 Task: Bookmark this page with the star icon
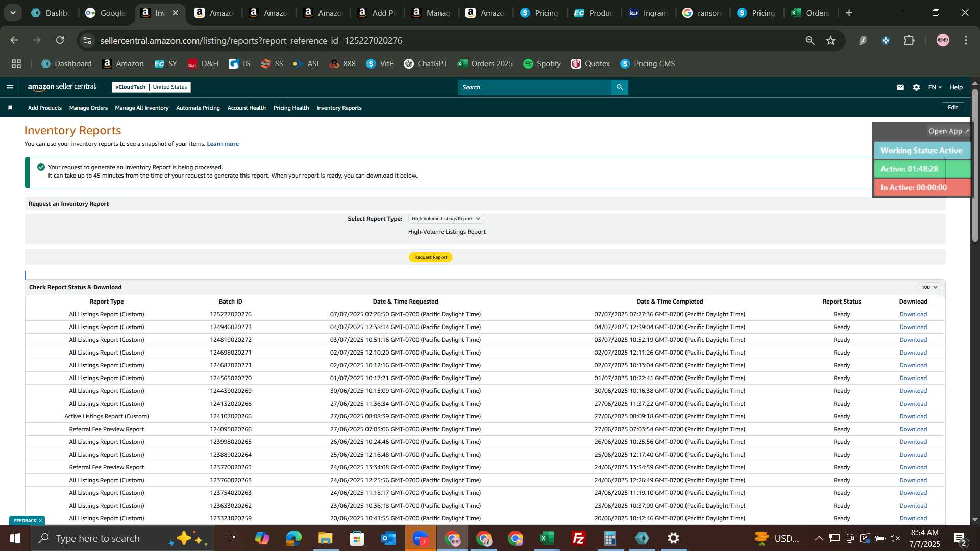tap(831, 40)
